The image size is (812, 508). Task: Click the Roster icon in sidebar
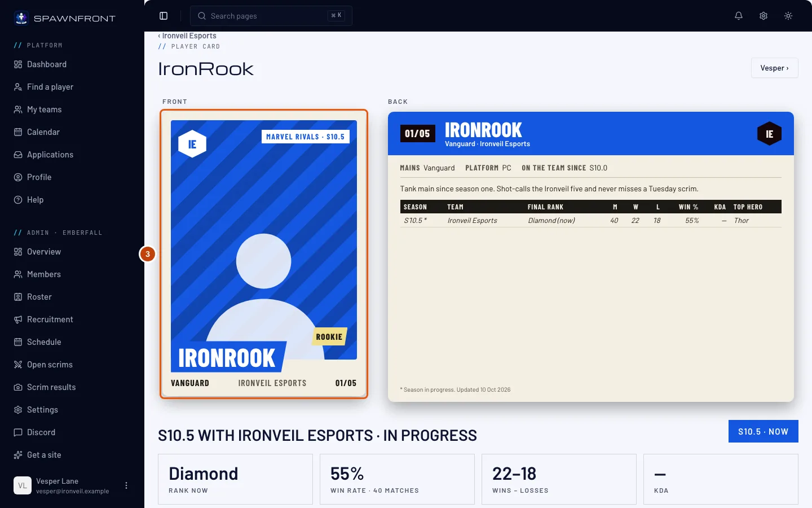(18, 297)
